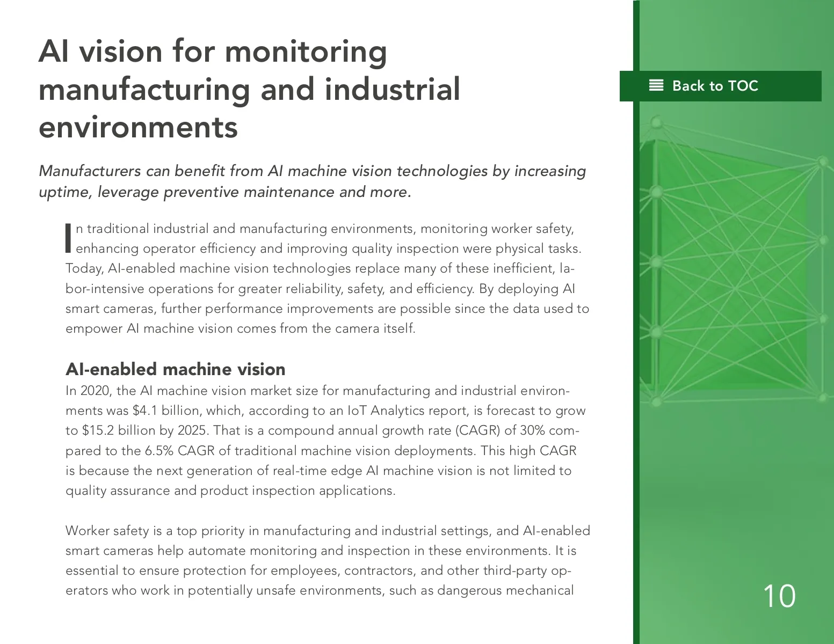
Task: Click the "Worker safety" paragraph opening
Action: [107, 531]
